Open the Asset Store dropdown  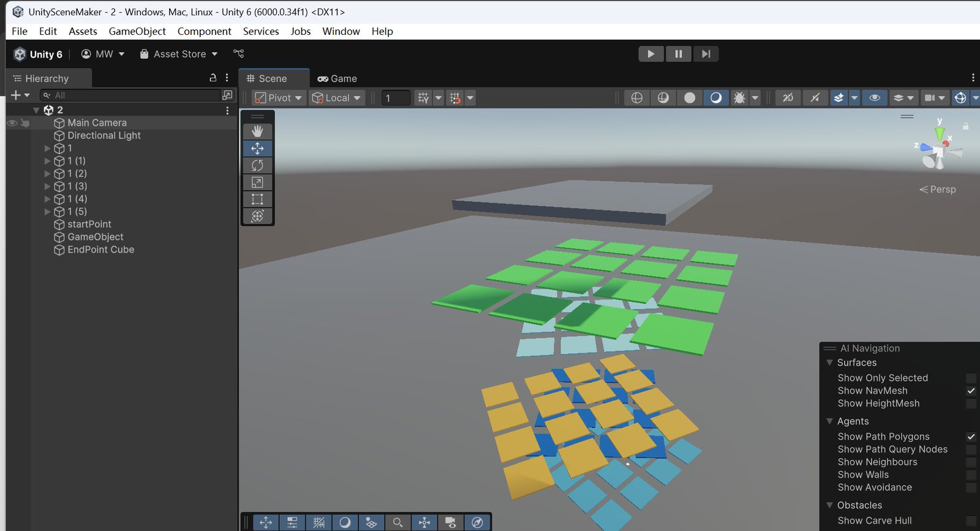coord(179,54)
